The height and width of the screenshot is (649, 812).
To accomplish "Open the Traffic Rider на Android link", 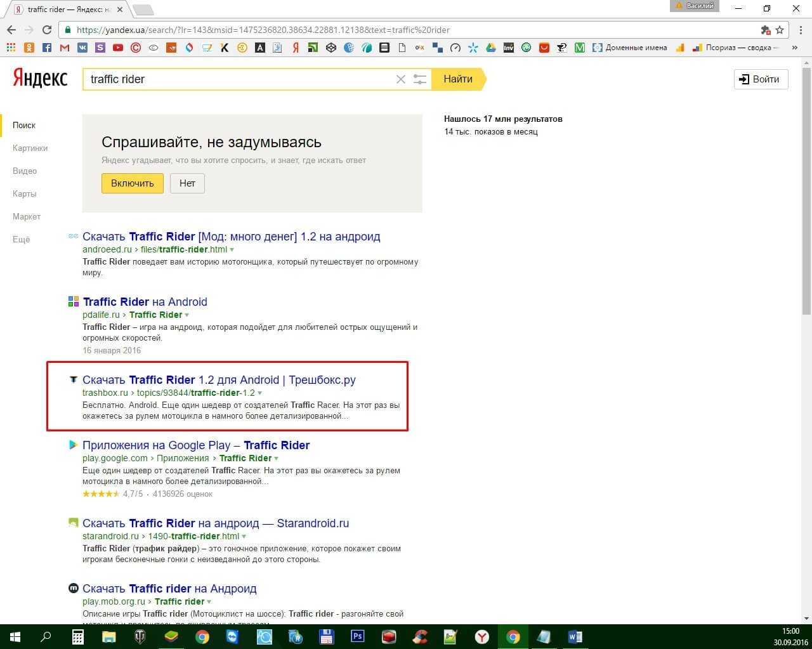I will [145, 302].
